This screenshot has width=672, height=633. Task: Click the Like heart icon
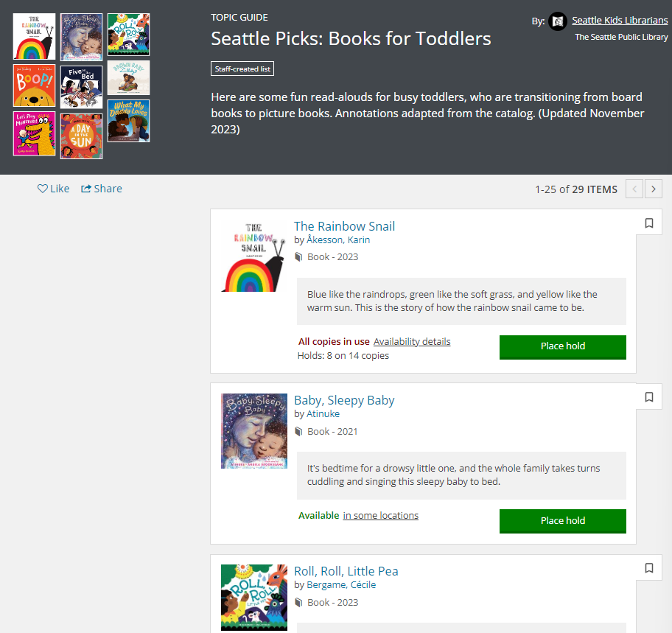[x=42, y=189]
